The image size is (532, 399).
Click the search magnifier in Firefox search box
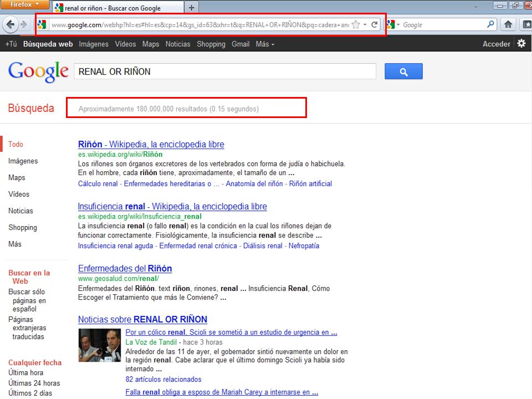pos(490,24)
